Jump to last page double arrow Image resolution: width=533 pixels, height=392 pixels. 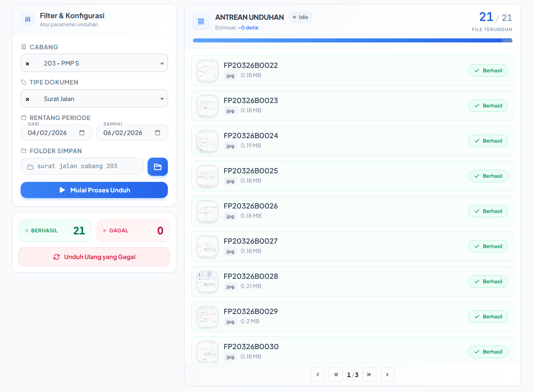coord(369,375)
